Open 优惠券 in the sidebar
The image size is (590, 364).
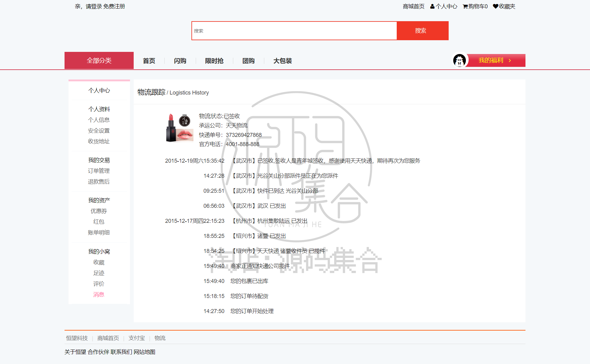pos(99,211)
